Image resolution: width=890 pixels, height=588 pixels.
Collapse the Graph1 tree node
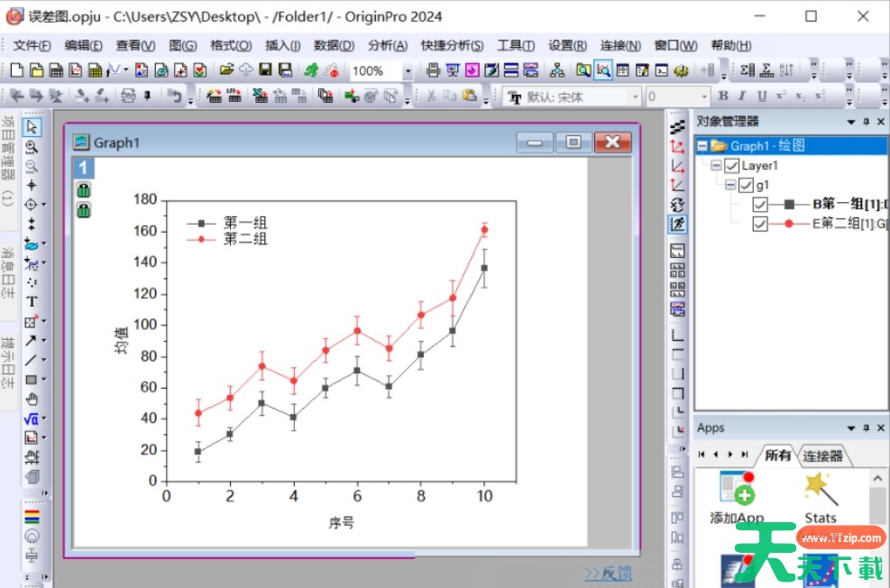(x=702, y=146)
